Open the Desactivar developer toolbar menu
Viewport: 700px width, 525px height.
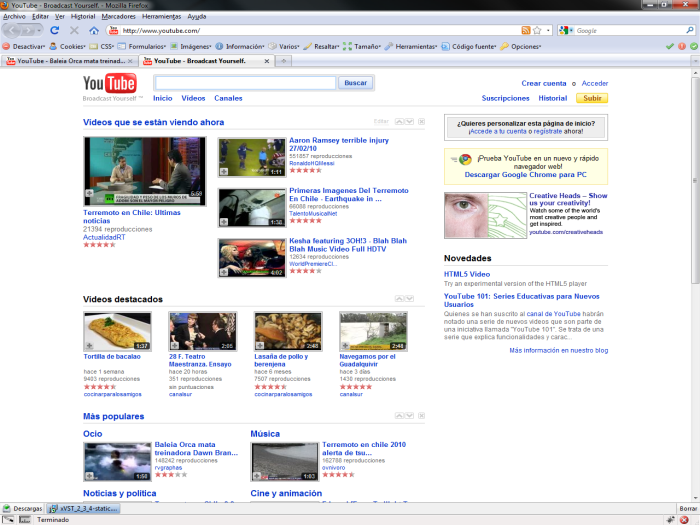(x=24, y=46)
